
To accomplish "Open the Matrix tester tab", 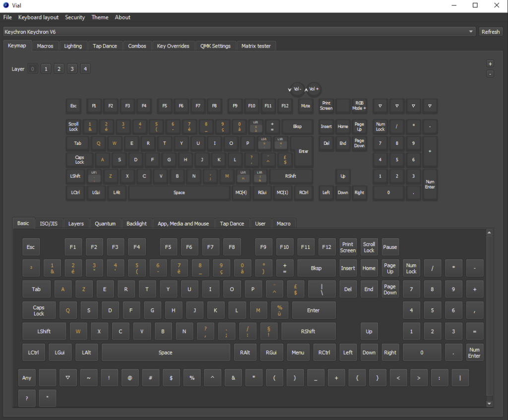I will (256, 46).
